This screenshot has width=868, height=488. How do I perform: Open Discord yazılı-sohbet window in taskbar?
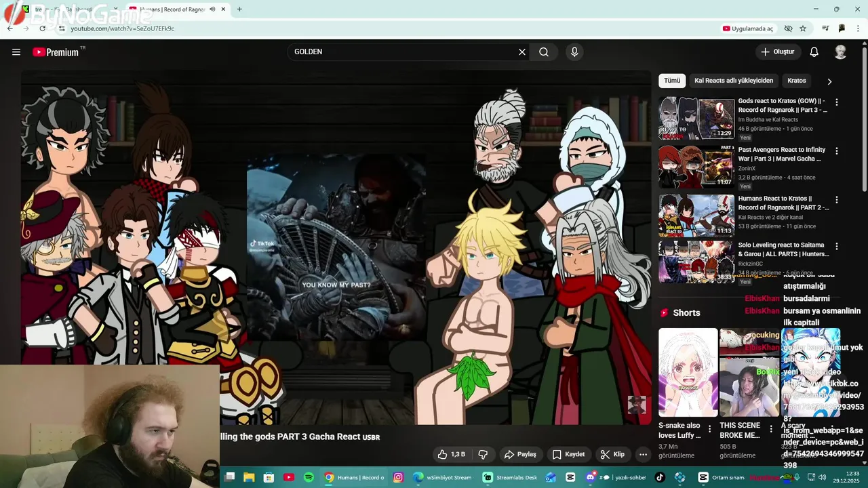pos(616,477)
